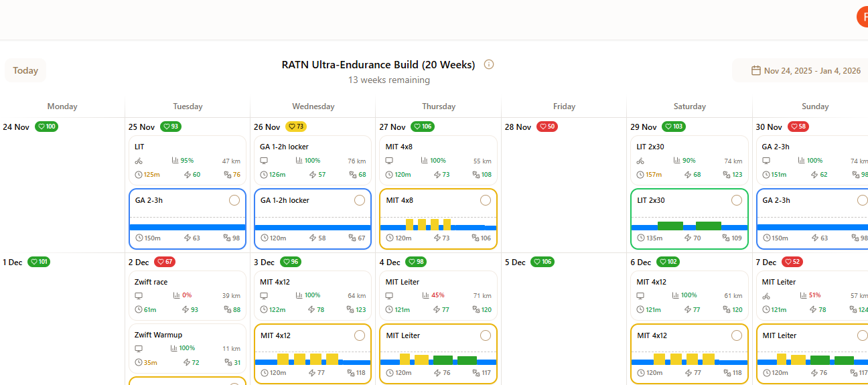Open the Nov 24 - Jan 4 date range dropdown
This screenshot has width=868, height=385.
pyautogui.click(x=806, y=70)
